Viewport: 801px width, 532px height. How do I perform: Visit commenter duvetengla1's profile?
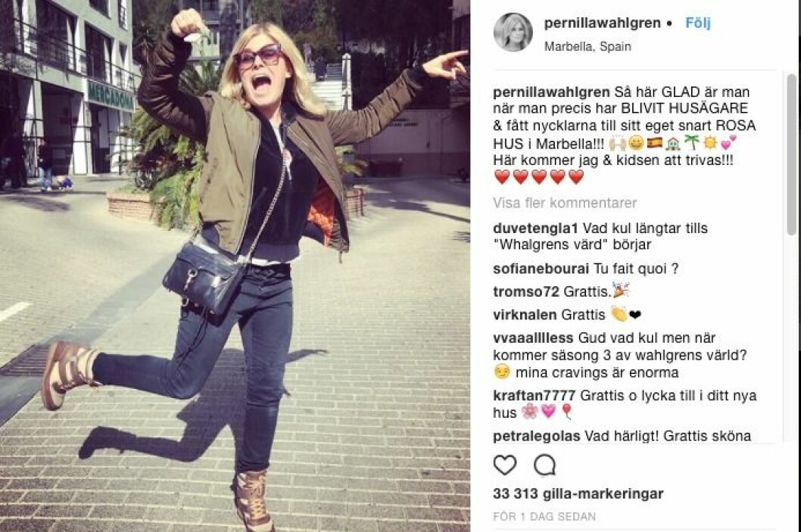535,229
